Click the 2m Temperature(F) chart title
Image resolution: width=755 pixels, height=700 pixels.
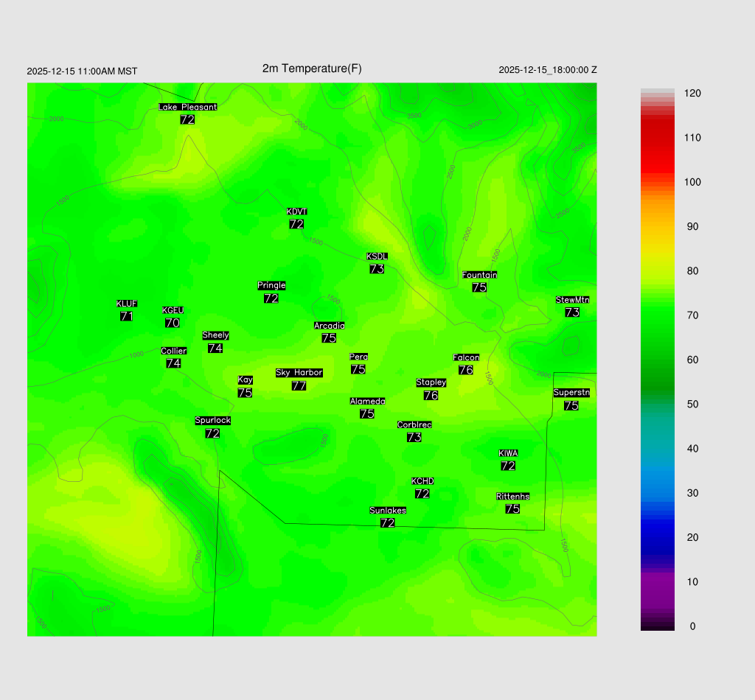[312, 69]
